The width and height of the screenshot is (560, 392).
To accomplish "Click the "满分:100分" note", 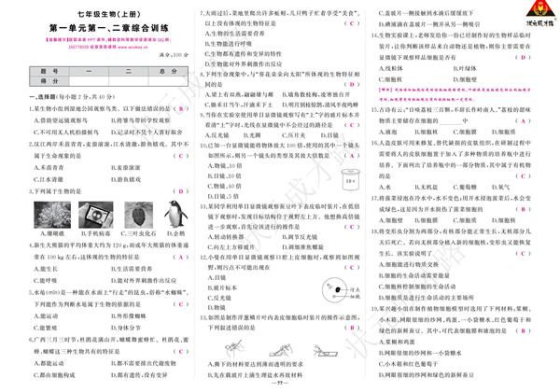I will pyautogui.click(x=174, y=55).
